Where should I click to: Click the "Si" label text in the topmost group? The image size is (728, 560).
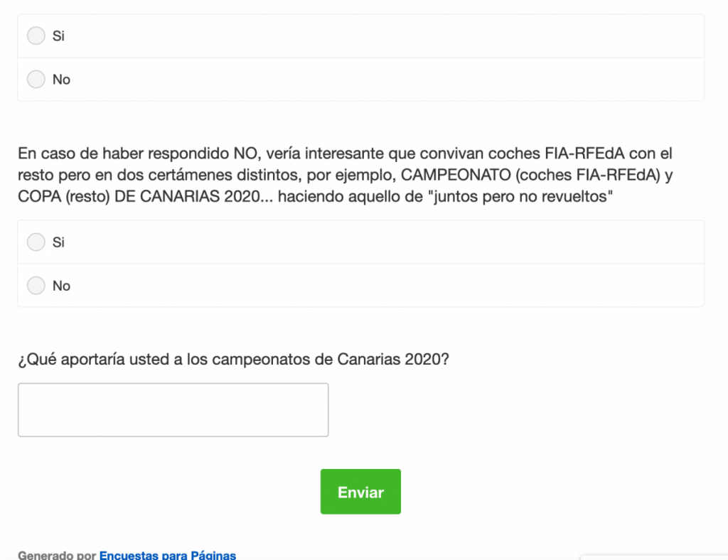pyautogui.click(x=58, y=36)
